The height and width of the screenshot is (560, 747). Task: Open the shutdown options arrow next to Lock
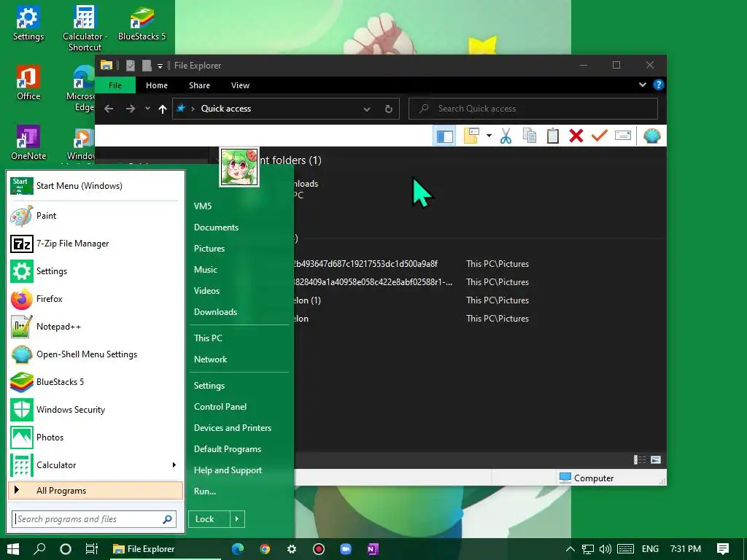tap(237, 519)
